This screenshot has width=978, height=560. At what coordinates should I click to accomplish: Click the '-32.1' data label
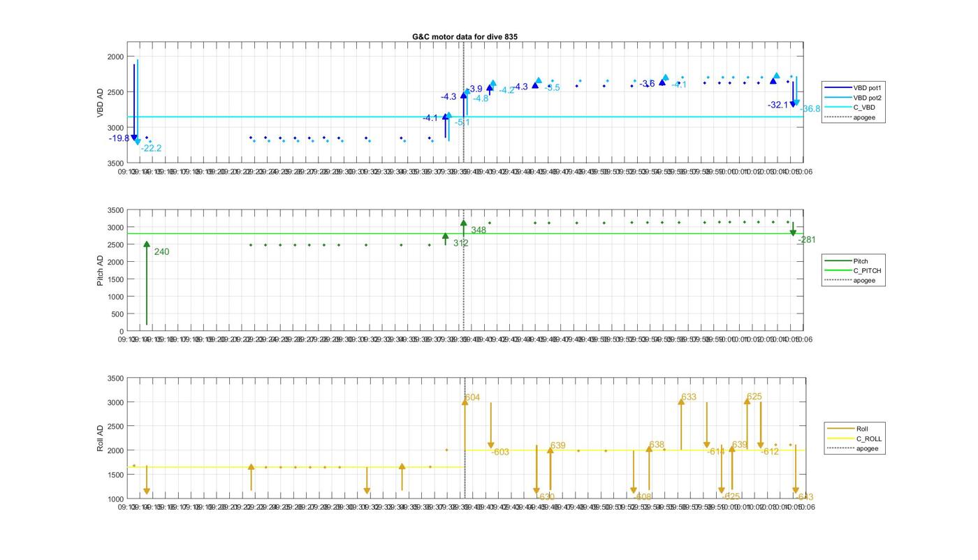tap(778, 105)
